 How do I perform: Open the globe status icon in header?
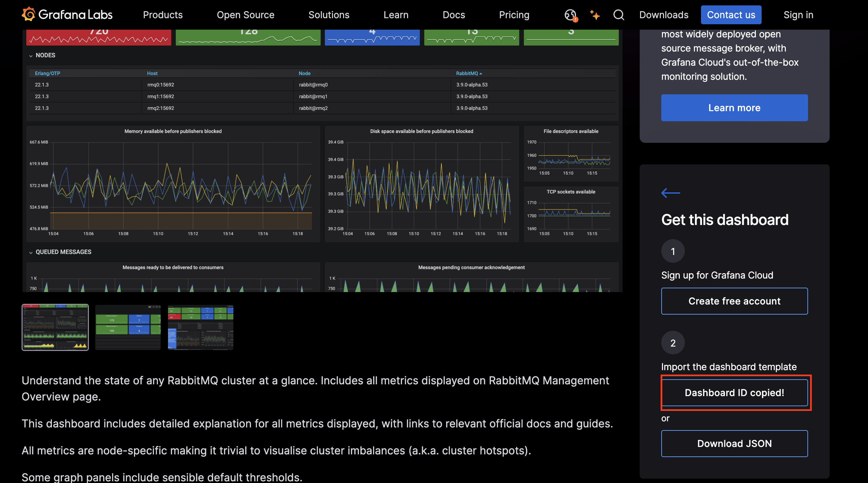[x=570, y=15]
